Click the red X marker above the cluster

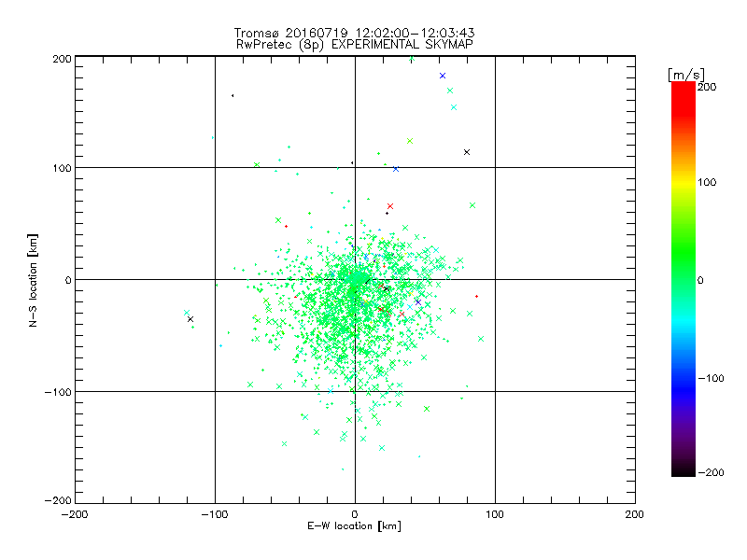pos(390,206)
